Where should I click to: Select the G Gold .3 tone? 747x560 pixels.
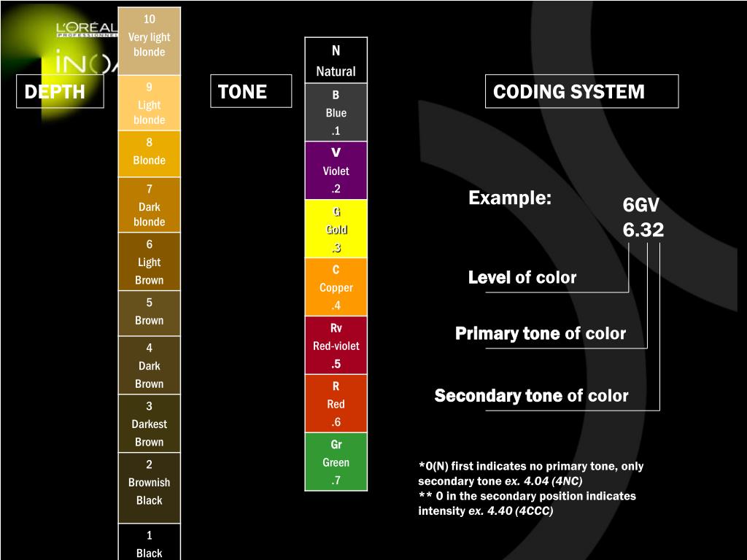point(336,228)
